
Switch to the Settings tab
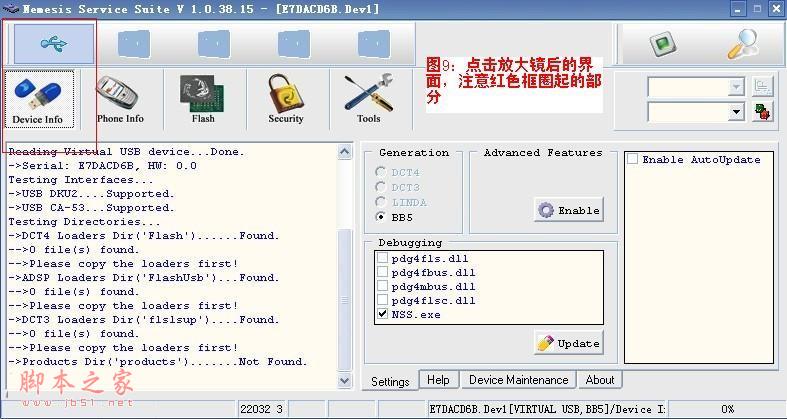[x=390, y=381]
